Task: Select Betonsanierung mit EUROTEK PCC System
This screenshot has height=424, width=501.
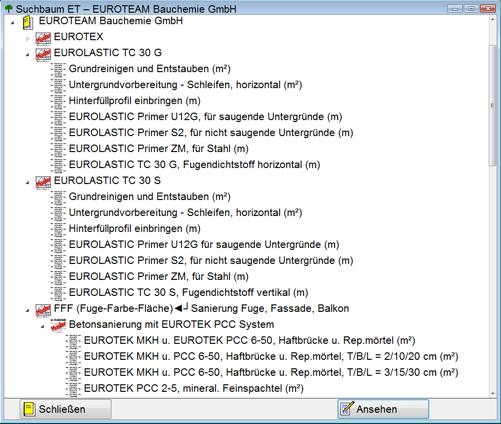Action: pyautogui.click(x=171, y=324)
